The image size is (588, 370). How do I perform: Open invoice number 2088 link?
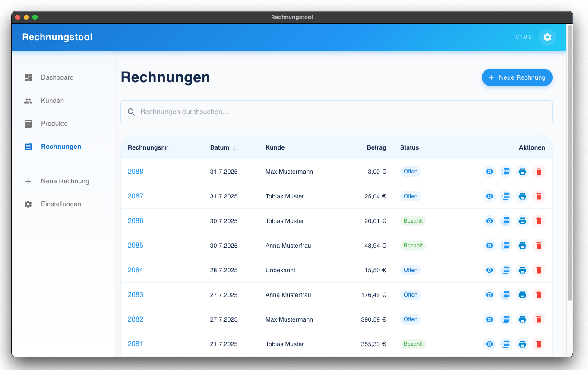(136, 172)
